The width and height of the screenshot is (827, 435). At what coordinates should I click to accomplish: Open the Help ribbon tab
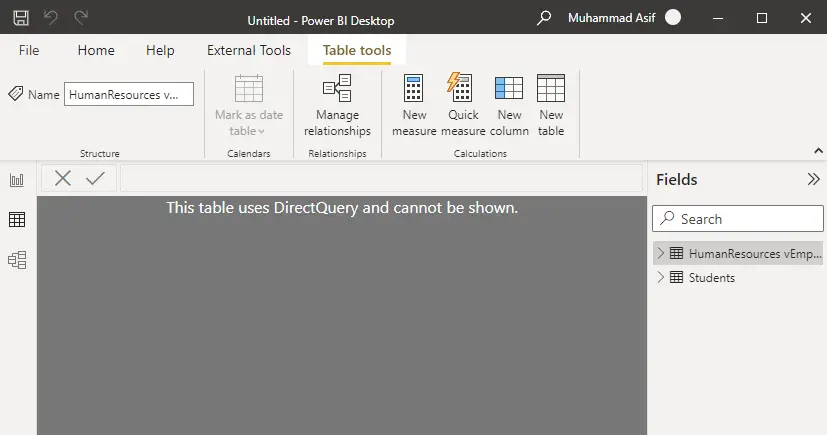click(x=160, y=50)
